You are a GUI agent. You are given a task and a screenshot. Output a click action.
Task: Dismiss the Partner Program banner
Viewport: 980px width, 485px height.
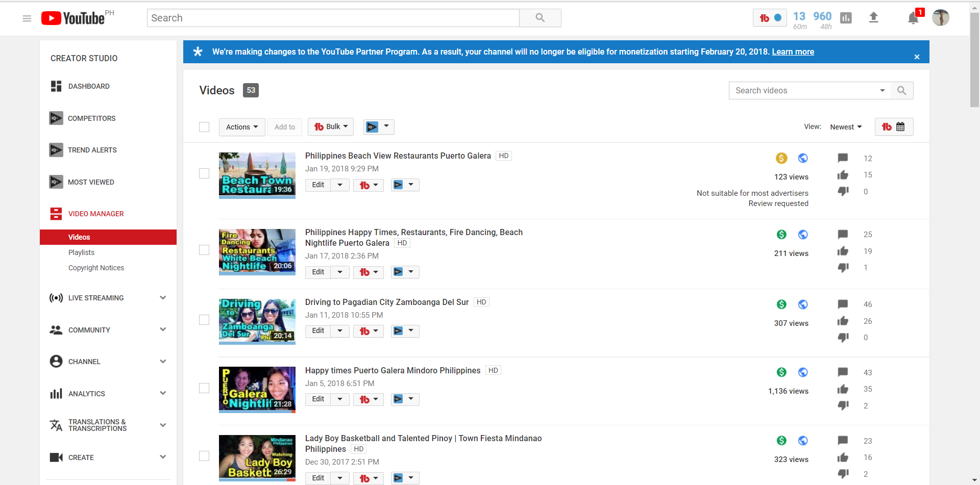click(917, 57)
